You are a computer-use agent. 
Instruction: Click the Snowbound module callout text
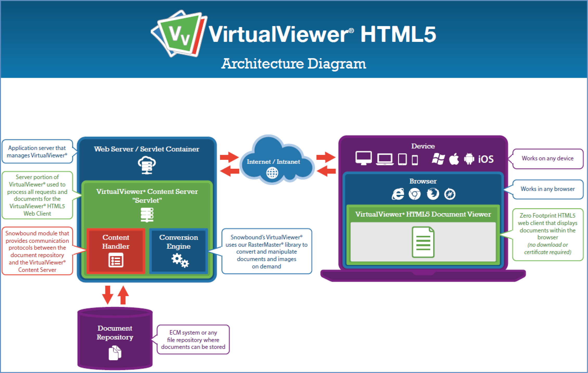pyautogui.click(x=37, y=251)
